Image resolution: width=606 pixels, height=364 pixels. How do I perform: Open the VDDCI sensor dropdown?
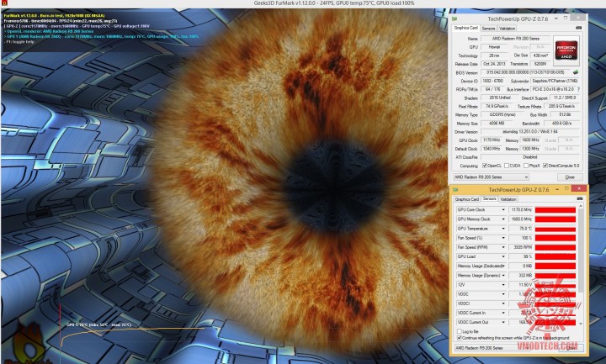(503, 303)
